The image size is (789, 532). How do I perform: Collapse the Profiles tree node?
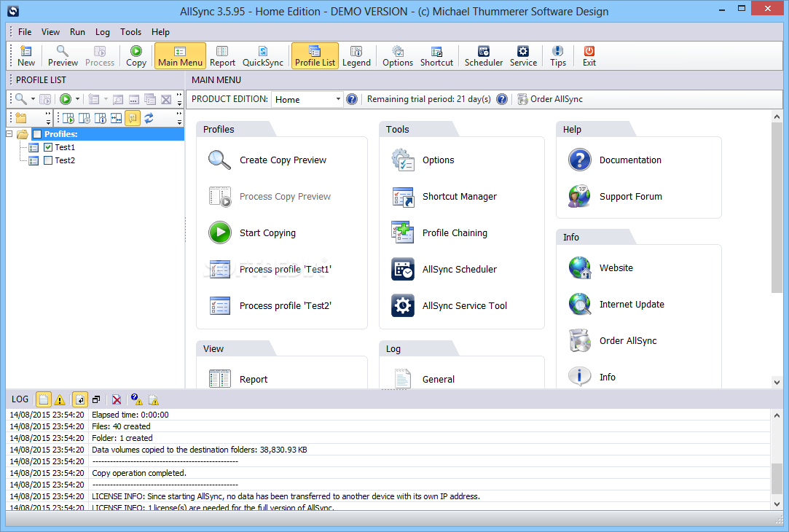[x=9, y=134]
